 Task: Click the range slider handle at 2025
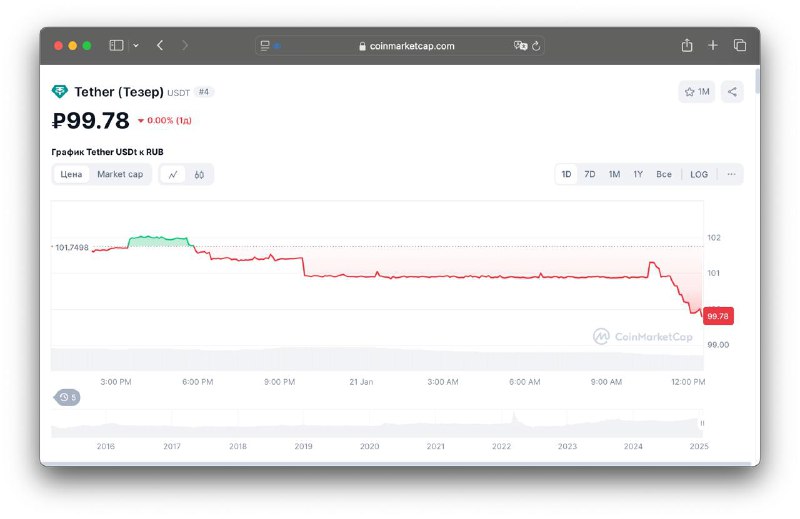702,423
